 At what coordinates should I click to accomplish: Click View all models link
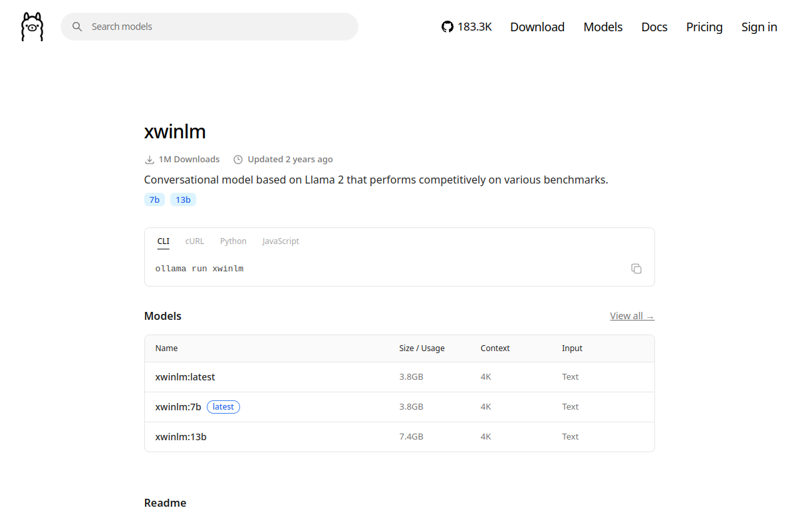632,316
